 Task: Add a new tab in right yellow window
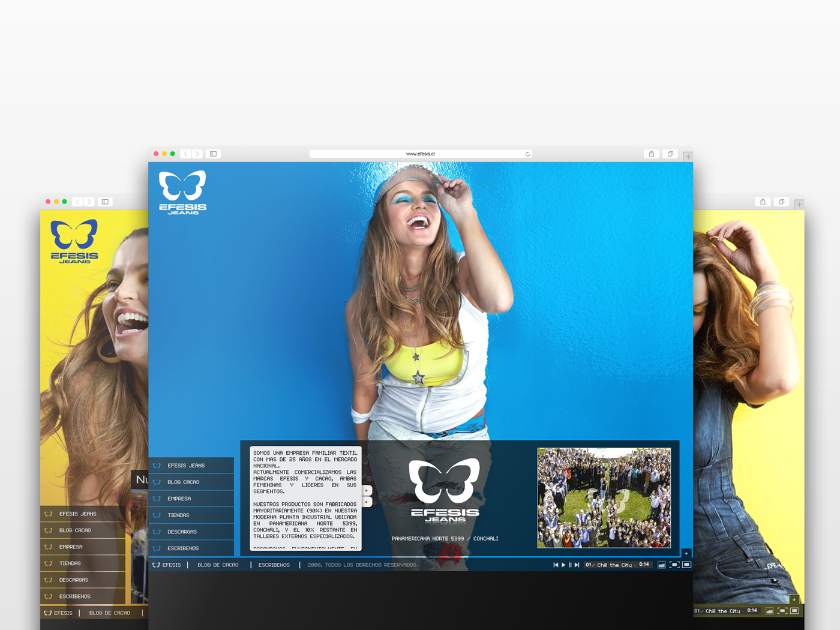pos(799,205)
